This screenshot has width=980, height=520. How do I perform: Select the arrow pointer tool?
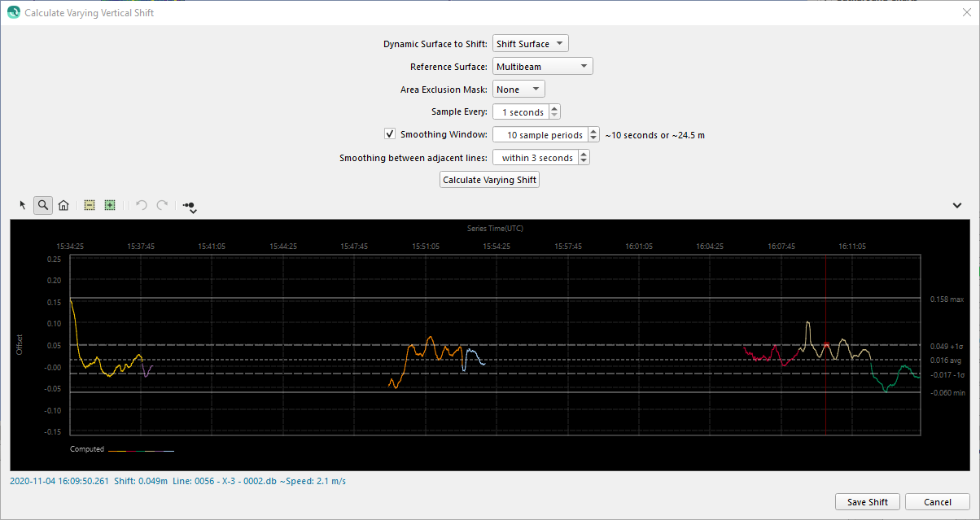click(x=23, y=206)
